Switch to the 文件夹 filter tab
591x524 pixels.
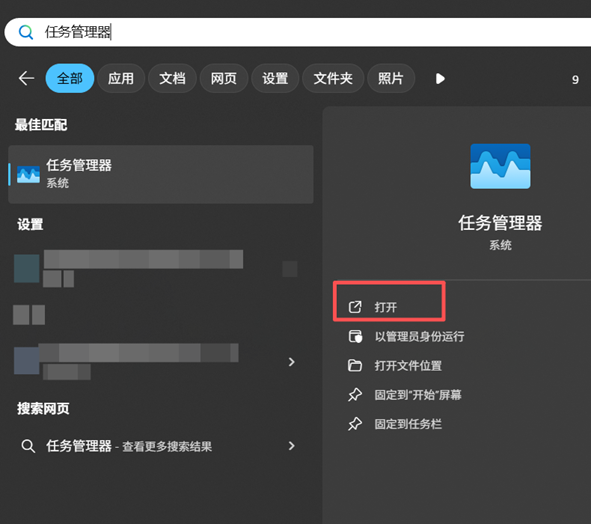coord(333,78)
